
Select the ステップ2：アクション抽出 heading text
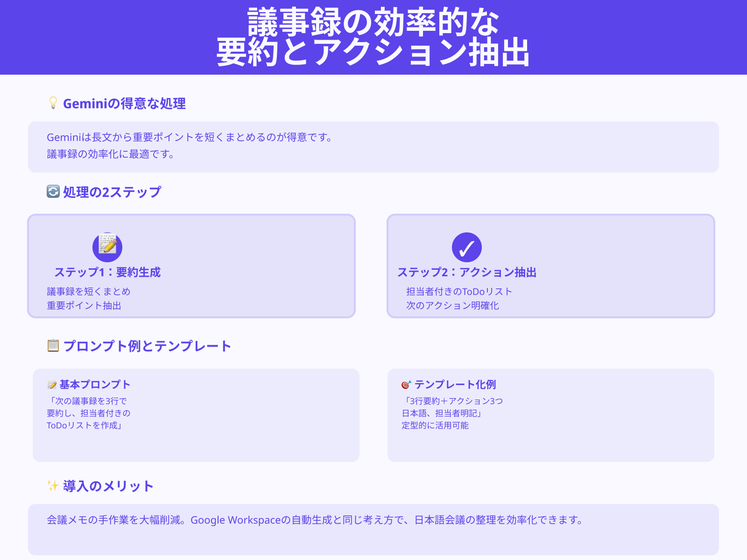tap(468, 272)
